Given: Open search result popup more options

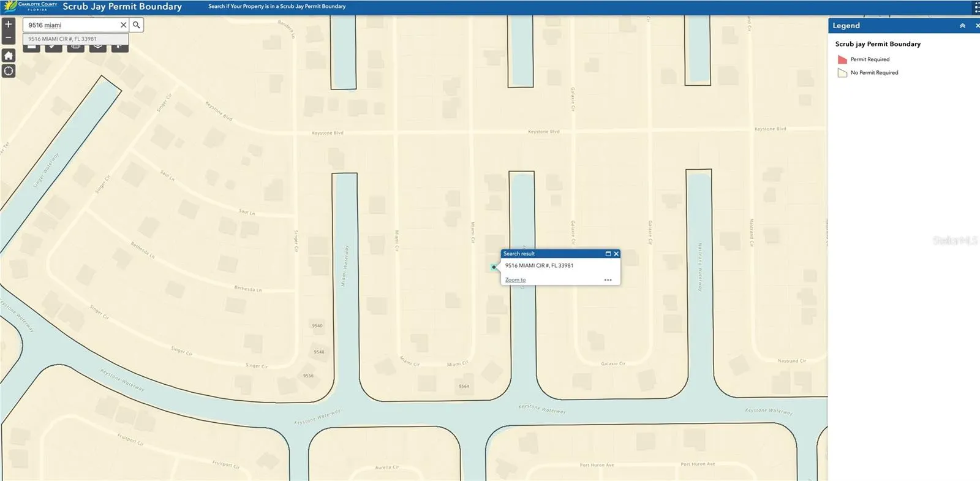Looking at the screenshot, I should pyautogui.click(x=608, y=280).
